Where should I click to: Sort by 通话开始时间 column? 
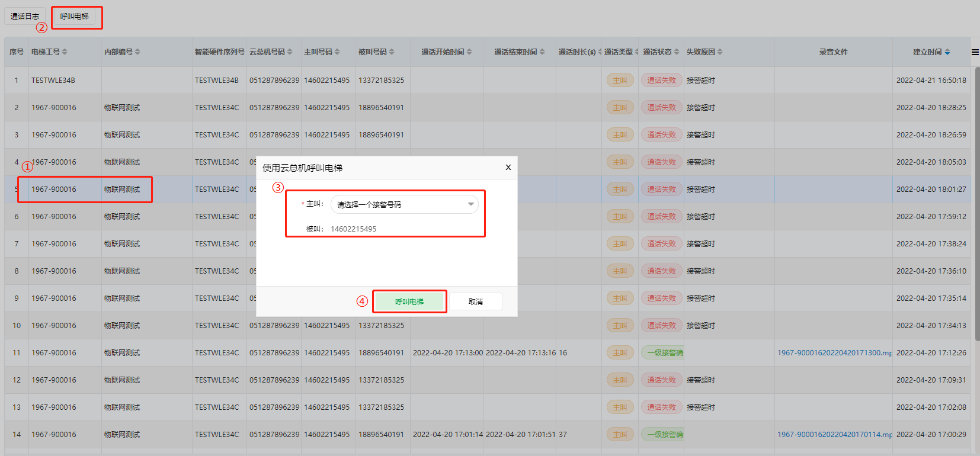469,52
